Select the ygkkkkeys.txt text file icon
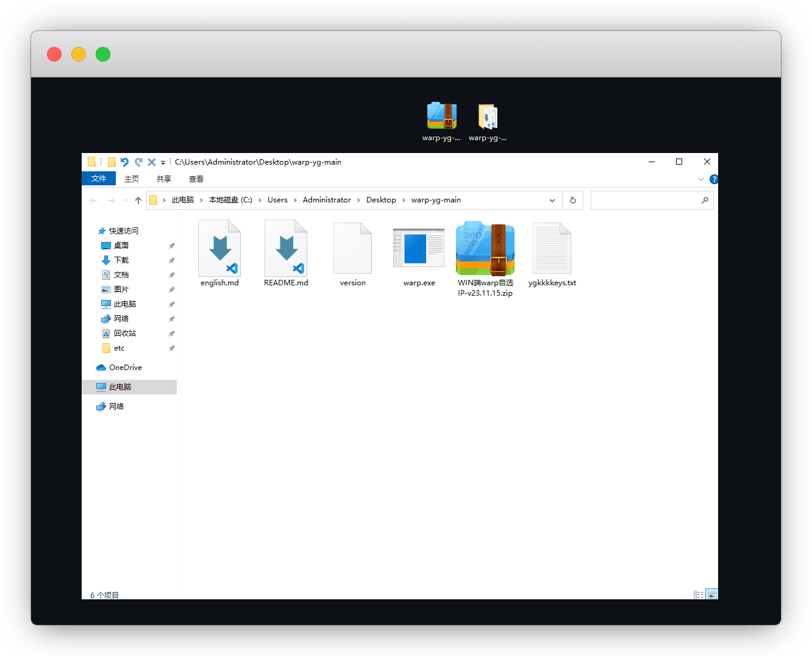The width and height of the screenshot is (812, 656). tap(552, 248)
